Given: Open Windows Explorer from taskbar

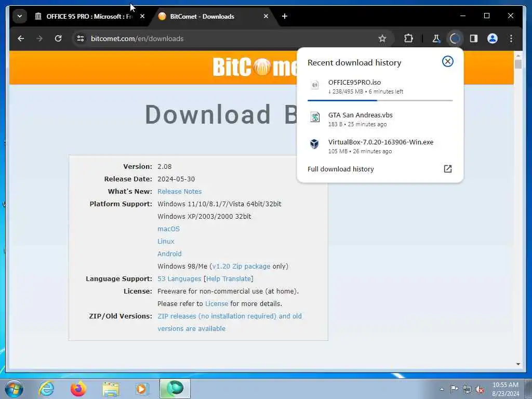Looking at the screenshot, I should 111,389.
